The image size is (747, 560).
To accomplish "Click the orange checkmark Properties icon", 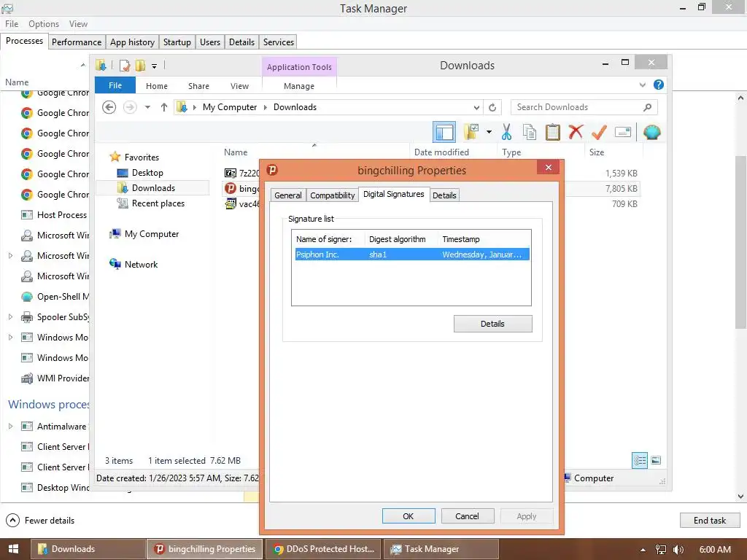I will click(x=599, y=132).
